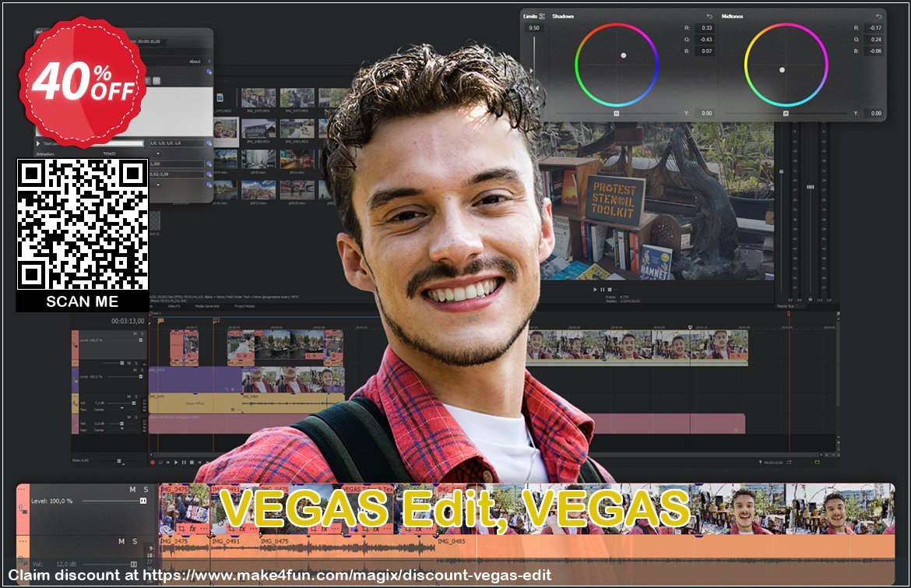Click Pause in timeline transport bar
This screenshot has width=911, height=588.
184,463
